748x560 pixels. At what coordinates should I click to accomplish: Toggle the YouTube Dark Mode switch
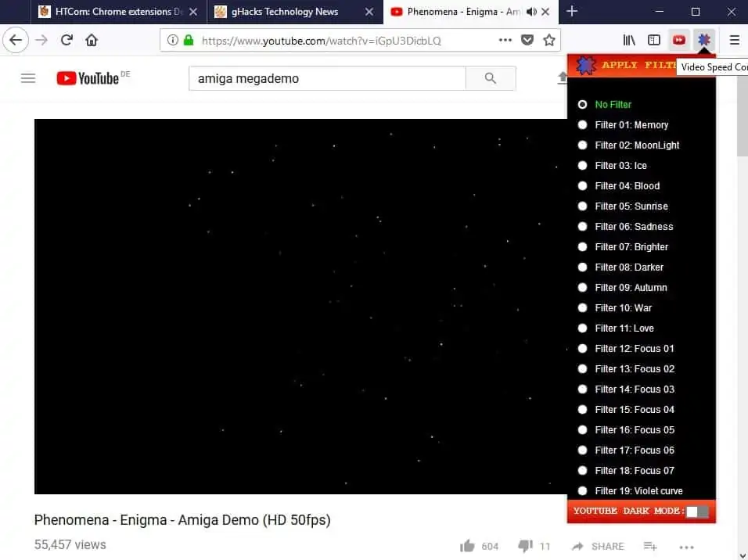(x=697, y=512)
